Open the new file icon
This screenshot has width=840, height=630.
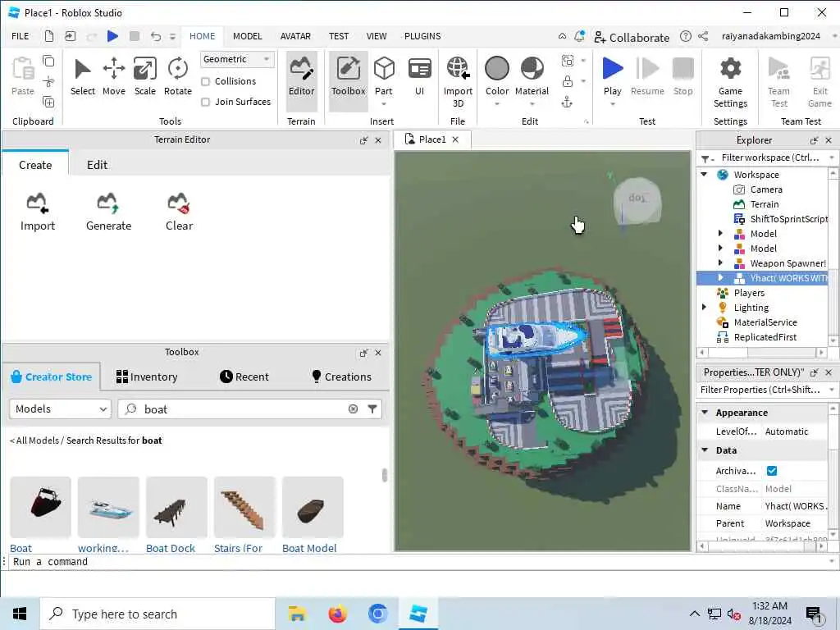[48, 36]
